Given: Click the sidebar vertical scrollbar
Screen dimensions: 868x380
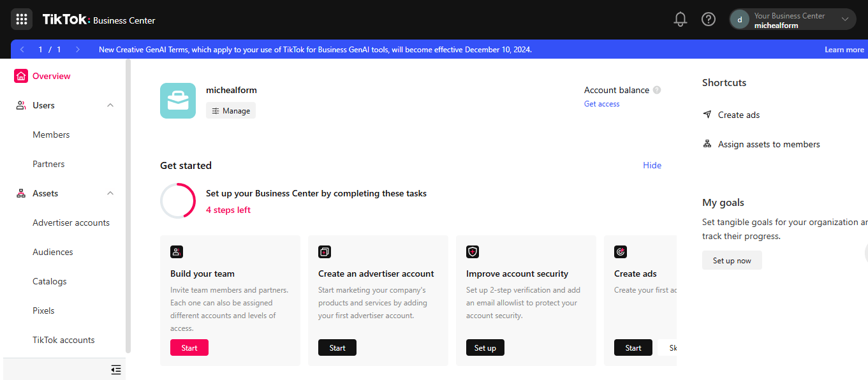Looking at the screenshot, I should pos(128,206).
